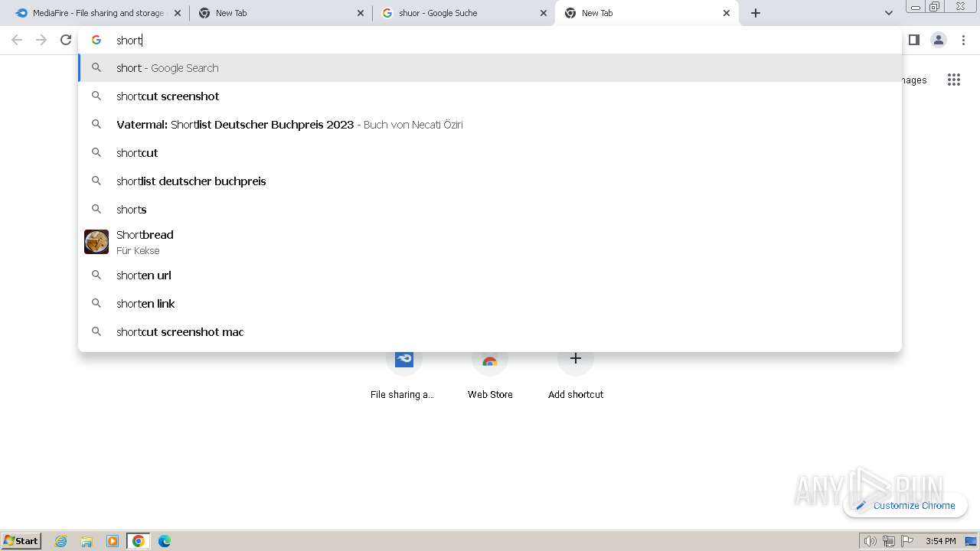Select Vatermal Shortlist Deutscher Buchpreis suggestion
980x551 pixels.
point(490,125)
